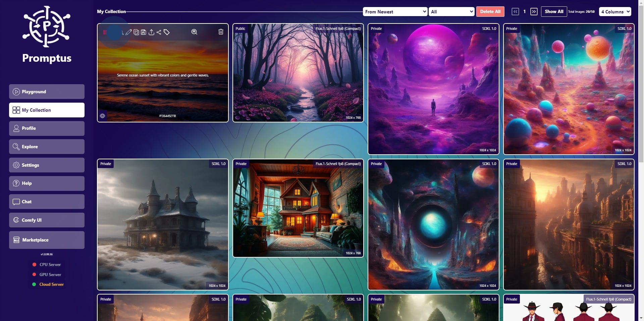This screenshot has height=321, width=644.
Task: Click the My Collection page heading
Action: pyautogui.click(x=111, y=12)
